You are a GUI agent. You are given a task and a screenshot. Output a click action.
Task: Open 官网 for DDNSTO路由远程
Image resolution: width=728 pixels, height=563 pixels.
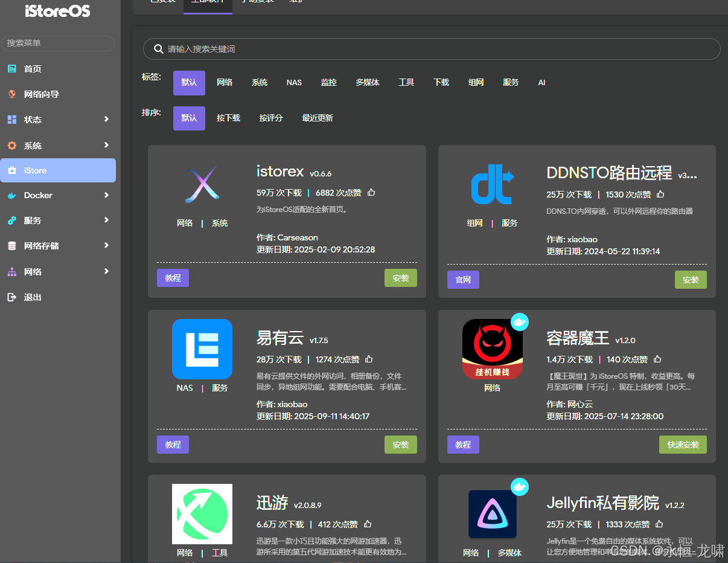(463, 280)
